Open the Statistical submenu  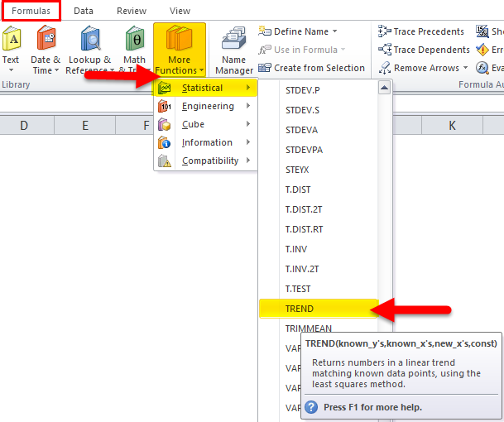point(205,88)
